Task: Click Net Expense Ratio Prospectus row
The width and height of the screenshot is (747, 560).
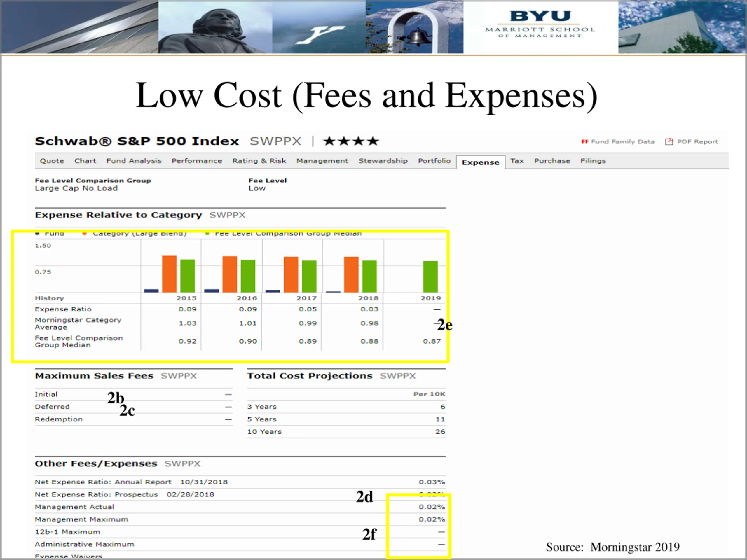Action: coord(240,494)
